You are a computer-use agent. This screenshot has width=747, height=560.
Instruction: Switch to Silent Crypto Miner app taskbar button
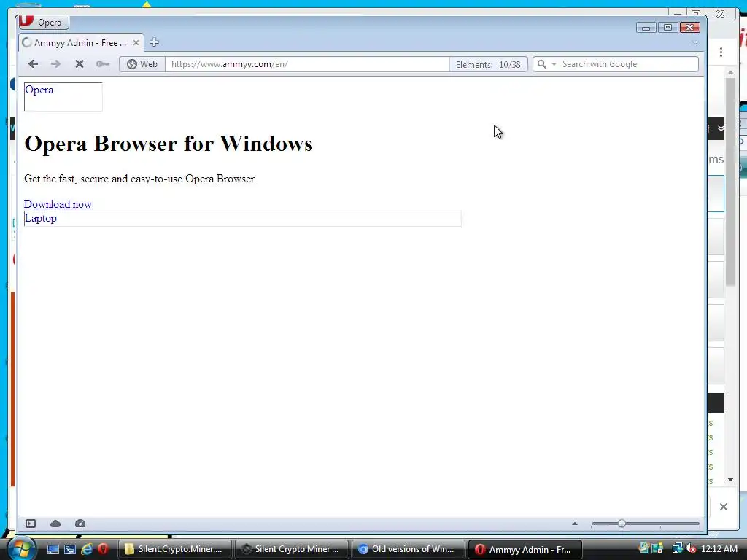pyautogui.click(x=292, y=549)
